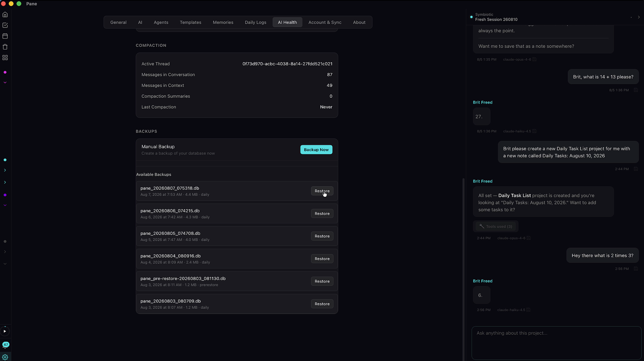Expand the Tools used (3) details
The height and width of the screenshot is (361, 644).
496,226
